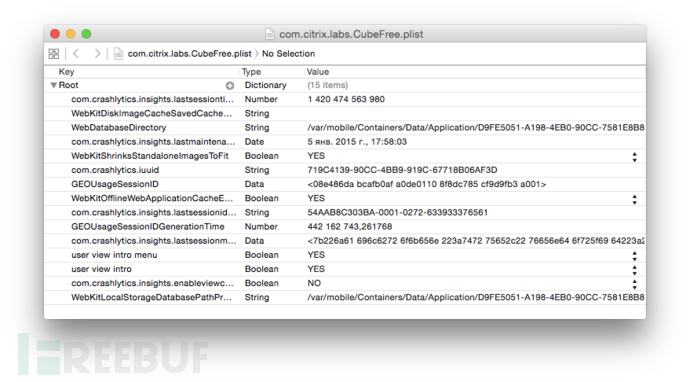
Task: Click the document icon in title bar
Action: click(x=270, y=34)
